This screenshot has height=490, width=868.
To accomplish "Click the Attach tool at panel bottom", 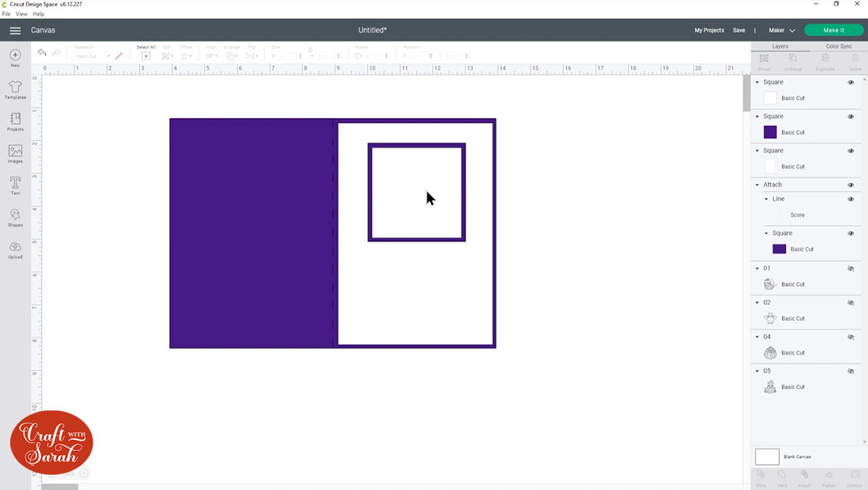I will [x=804, y=478].
